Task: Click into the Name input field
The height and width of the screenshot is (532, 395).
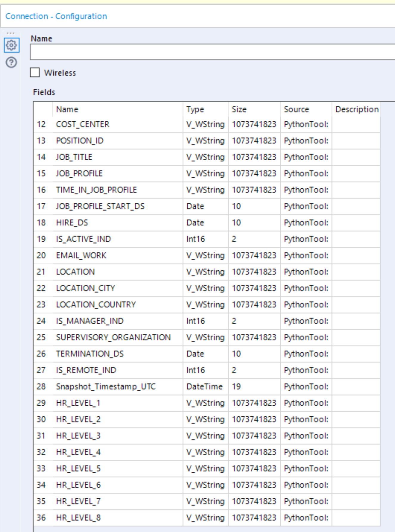Action: click(x=212, y=52)
